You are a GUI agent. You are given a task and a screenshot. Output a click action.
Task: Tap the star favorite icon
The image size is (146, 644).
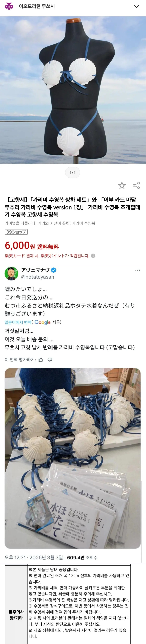[x=122, y=185]
